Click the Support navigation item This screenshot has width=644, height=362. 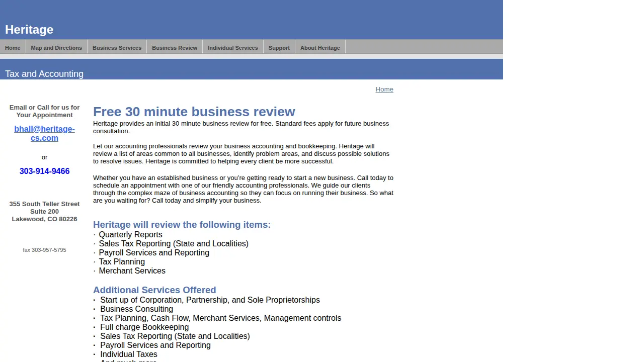[279, 48]
